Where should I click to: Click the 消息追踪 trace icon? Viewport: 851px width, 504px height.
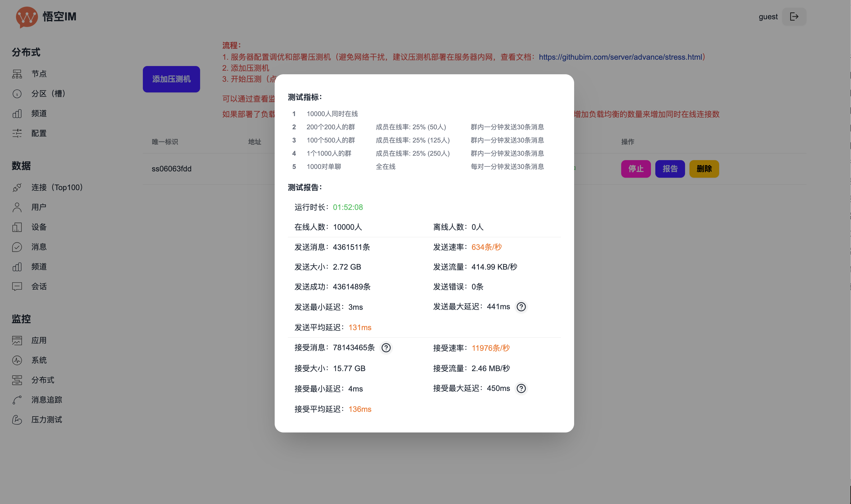click(x=17, y=400)
